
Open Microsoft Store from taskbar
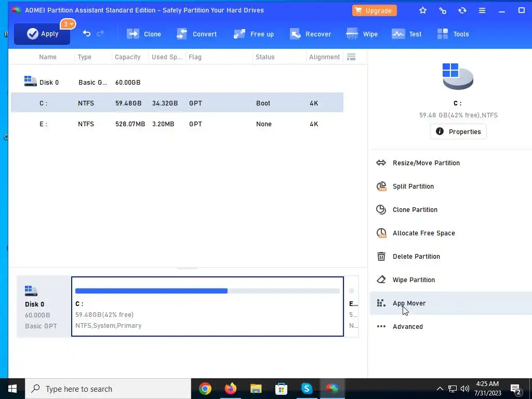click(281, 389)
